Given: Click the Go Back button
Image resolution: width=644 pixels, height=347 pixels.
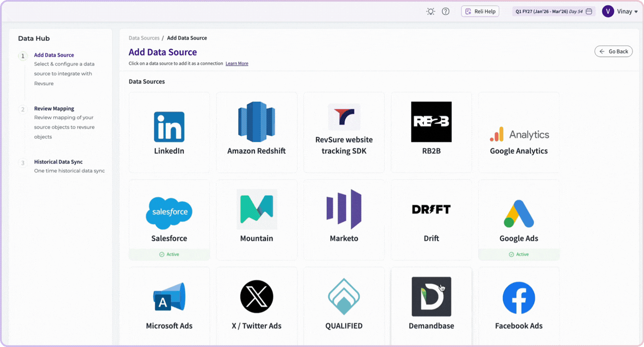Looking at the screenshot, I should [613, 51].
